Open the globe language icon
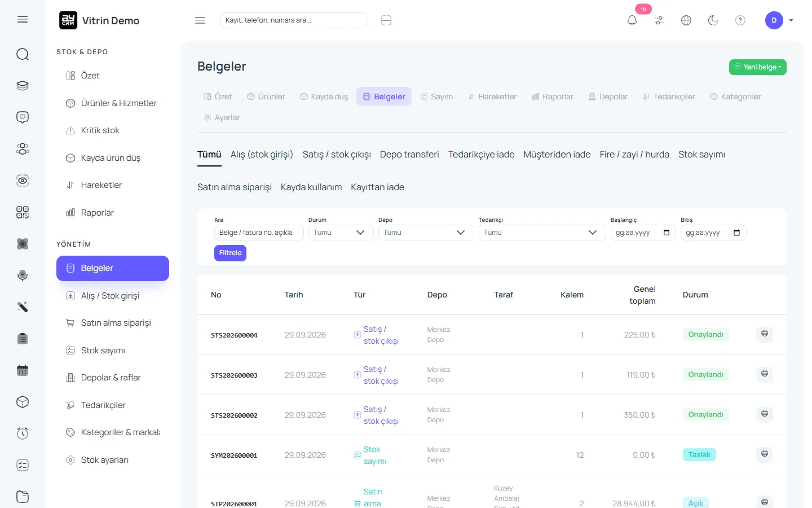 click(686, 20)
